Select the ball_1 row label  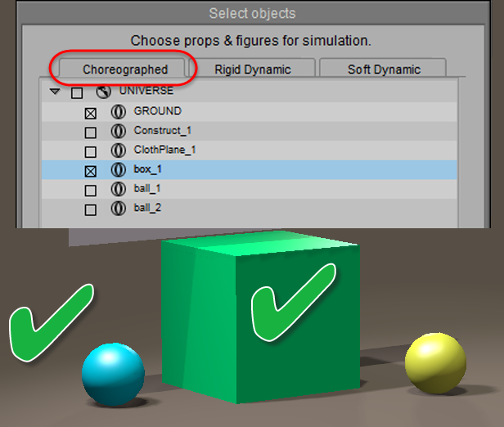147,188
